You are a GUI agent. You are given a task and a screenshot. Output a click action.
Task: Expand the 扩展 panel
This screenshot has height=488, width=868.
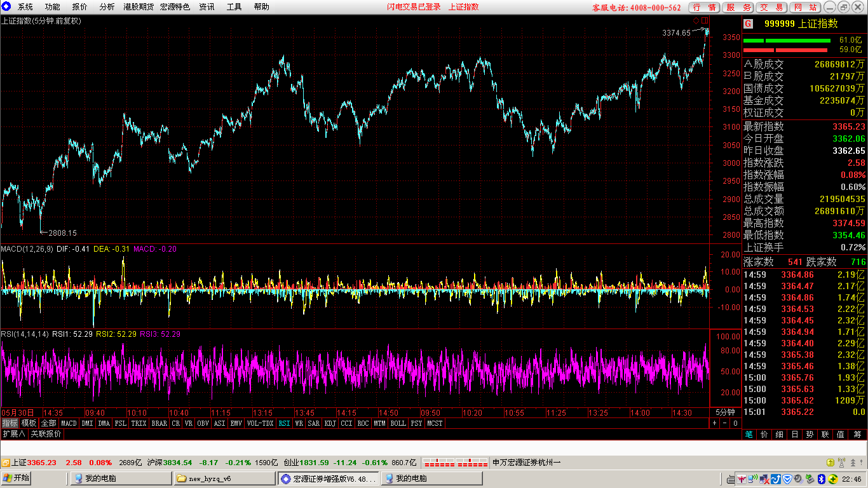point(14,434)
